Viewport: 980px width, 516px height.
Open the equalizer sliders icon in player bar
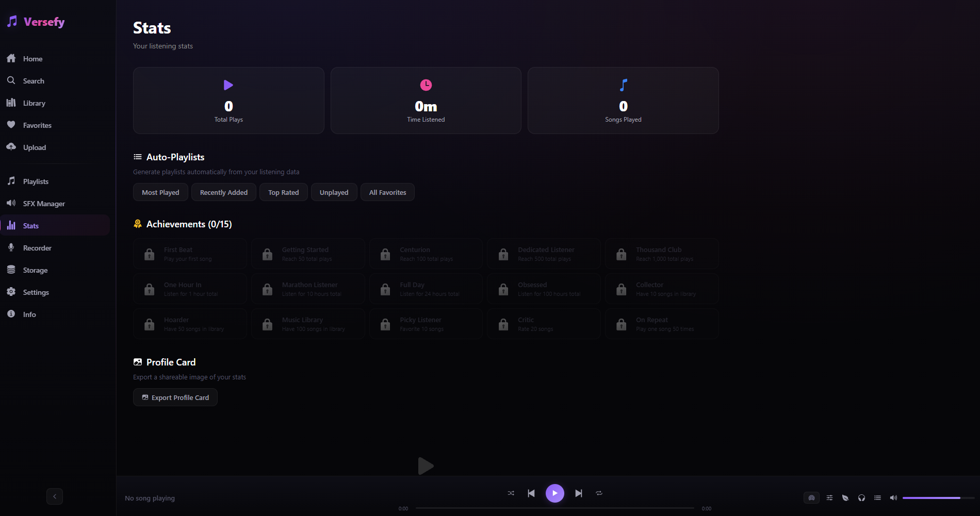pyautogui.click(x=829, y=498)
